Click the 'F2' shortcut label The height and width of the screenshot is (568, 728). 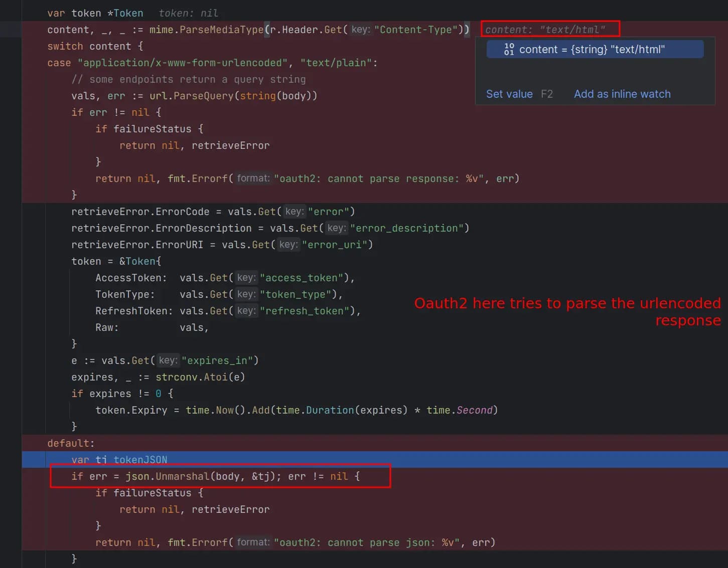click(x=547, y=94)
